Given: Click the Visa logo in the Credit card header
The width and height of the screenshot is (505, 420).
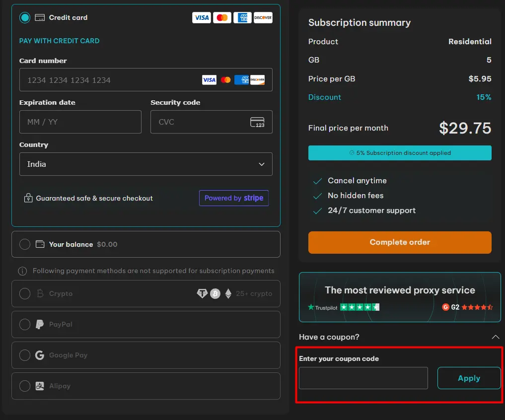Looking at the screenshot, I should [202, 18].
